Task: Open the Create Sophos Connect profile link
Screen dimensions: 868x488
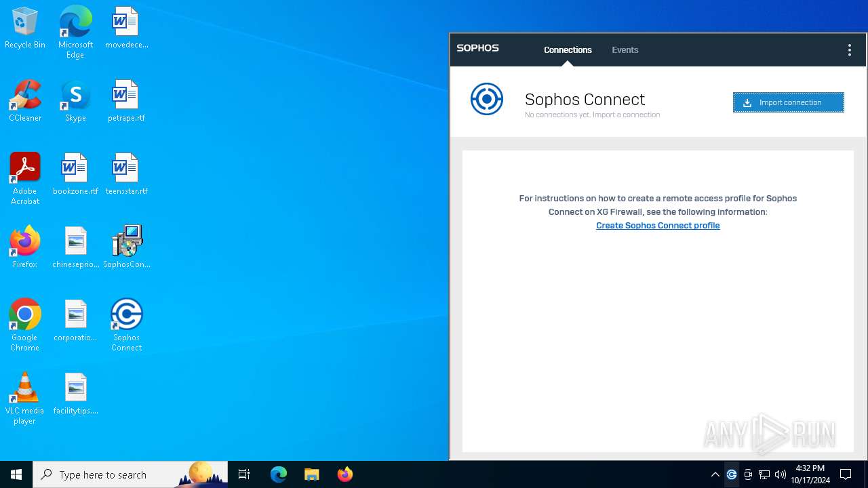Action: click(x=658, y=226)
